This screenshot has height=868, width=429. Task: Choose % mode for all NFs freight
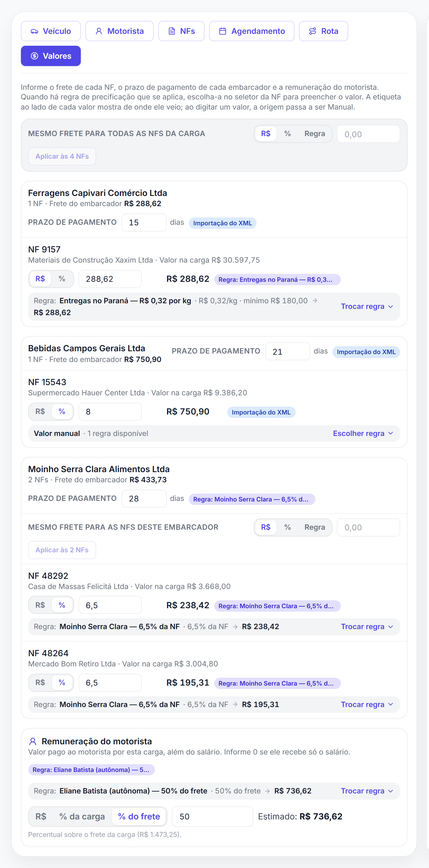(287, 134)
